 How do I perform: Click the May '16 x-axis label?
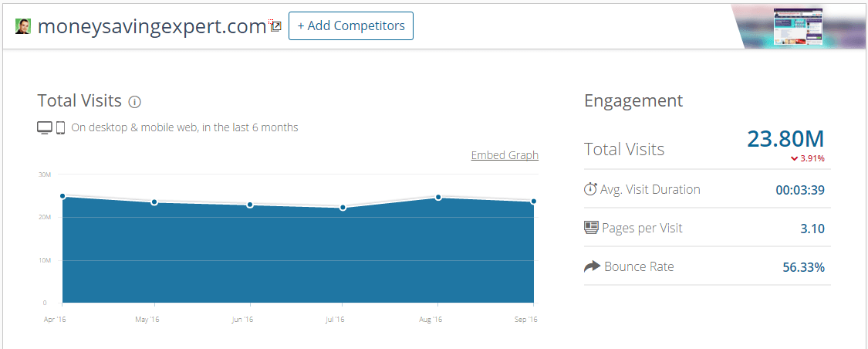[x=147, y=320]
